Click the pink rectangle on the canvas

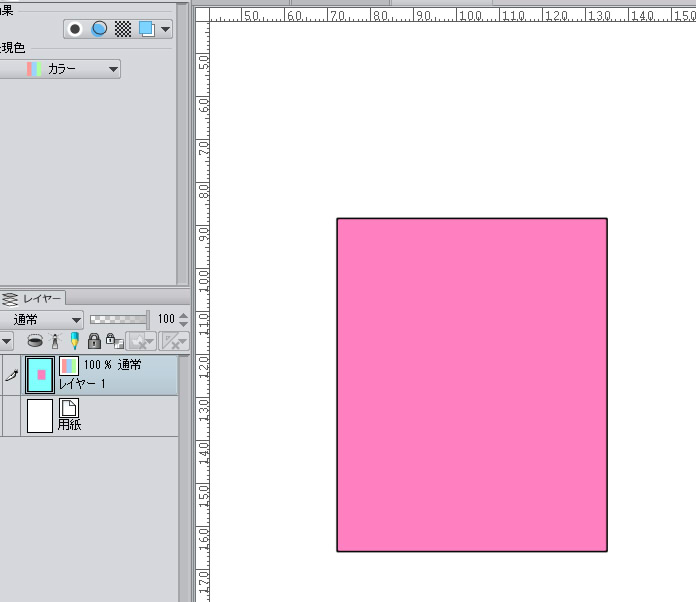coord(471,384)
